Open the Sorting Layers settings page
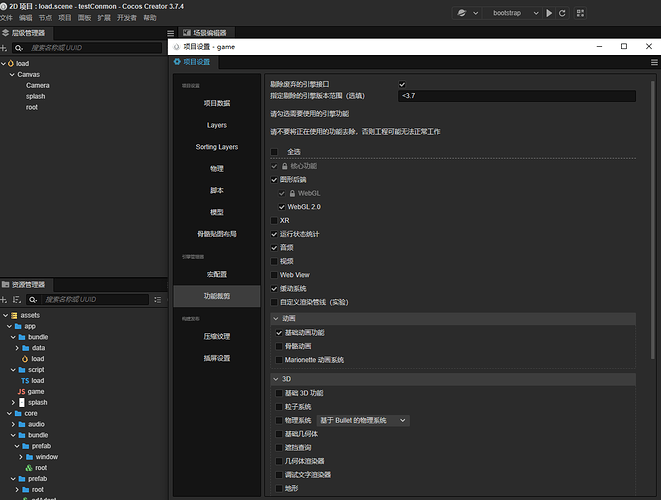 [x=217, y=147]
